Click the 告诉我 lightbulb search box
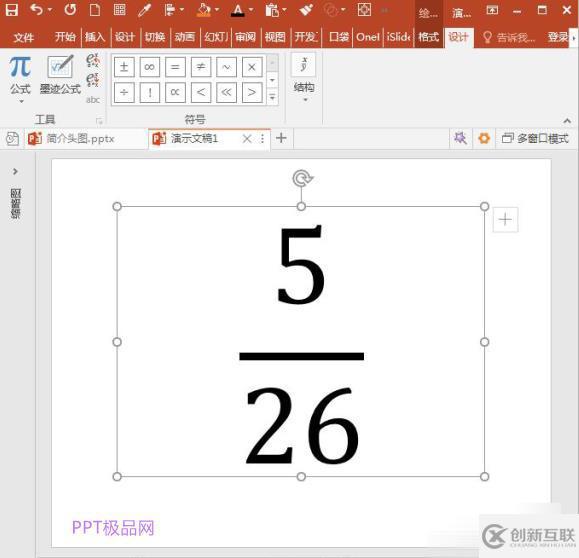Image resolution: width=579 pixels, height=558 pixels. point(509,37)
